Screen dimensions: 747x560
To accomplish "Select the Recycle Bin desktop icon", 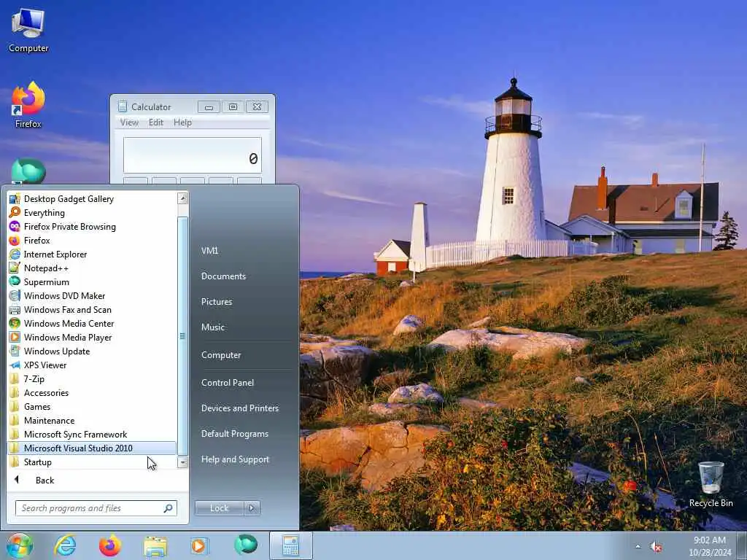I will (x=711, y=485).
